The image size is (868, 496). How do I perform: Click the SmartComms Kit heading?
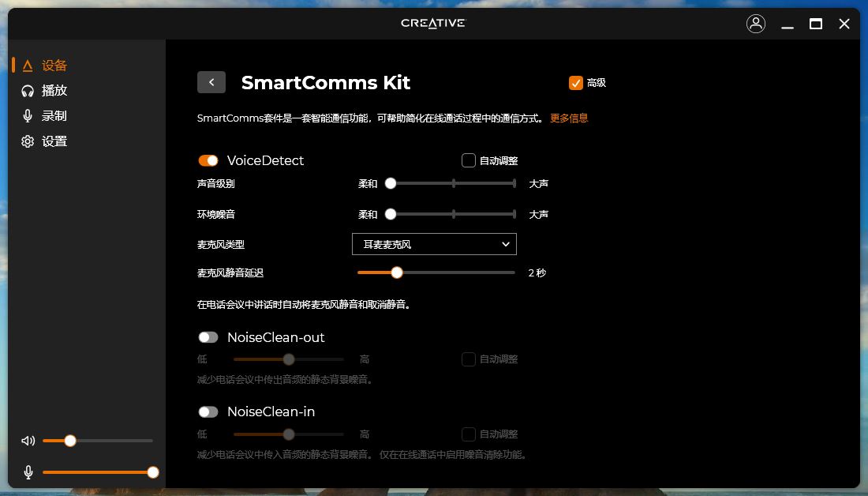[x=325, y=83]
